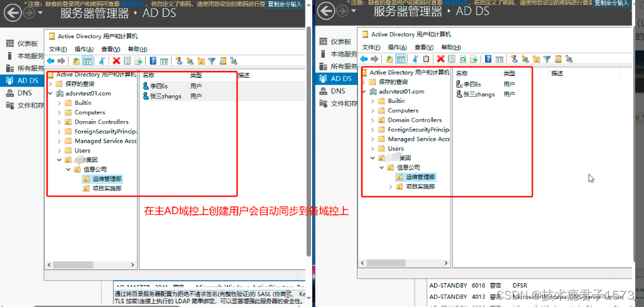Viewport: 644px width, 307px height.
Task: Click Add to group icon in AD-MASTER window
Action: (x=234, y=61)
